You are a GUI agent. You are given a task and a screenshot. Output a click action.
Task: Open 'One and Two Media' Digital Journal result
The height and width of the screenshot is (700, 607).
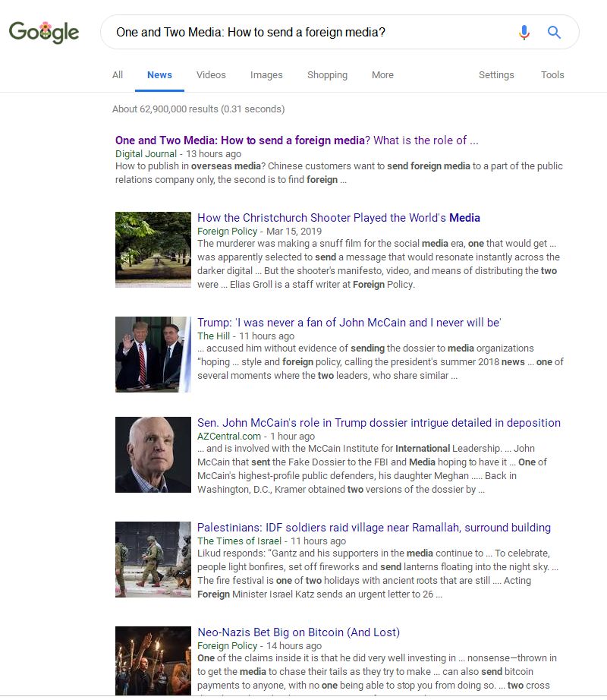pos(297,140)
